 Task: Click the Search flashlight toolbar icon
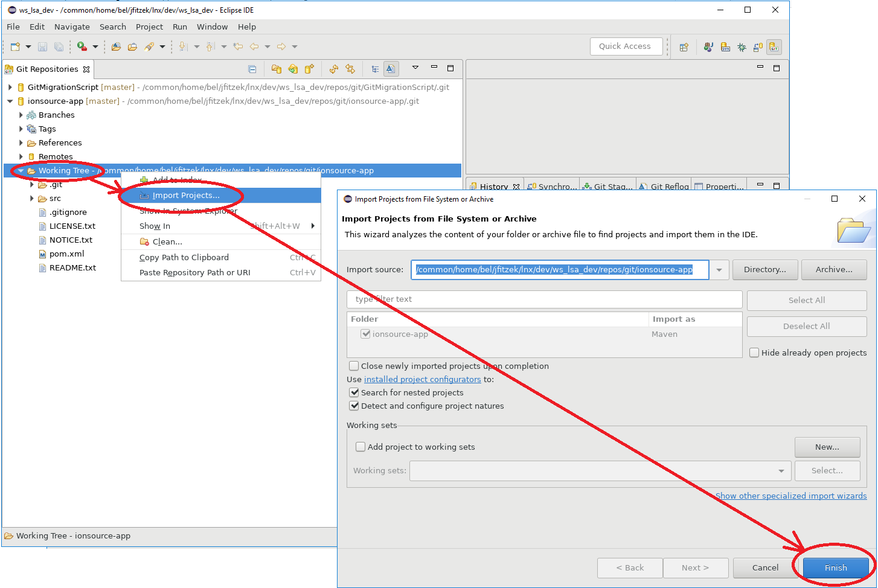coord(149,46)
